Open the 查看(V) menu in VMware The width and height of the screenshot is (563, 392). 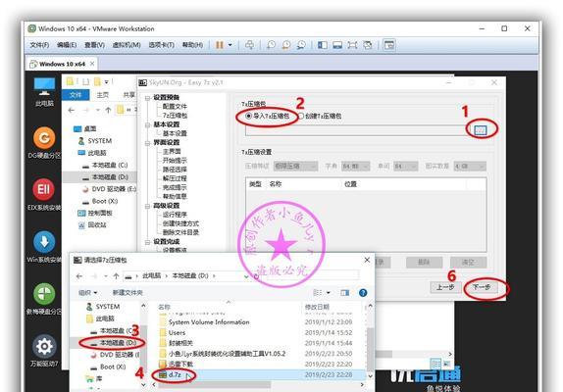[x=94, y=45]
